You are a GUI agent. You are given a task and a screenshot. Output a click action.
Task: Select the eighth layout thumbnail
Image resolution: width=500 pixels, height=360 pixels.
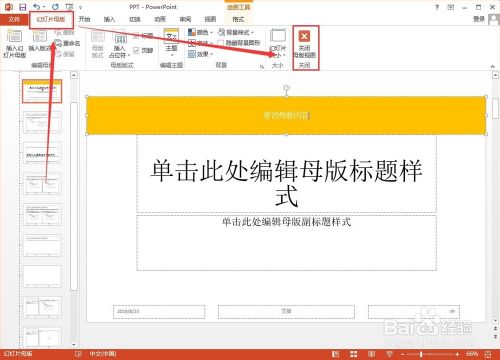tap(42, 307)
